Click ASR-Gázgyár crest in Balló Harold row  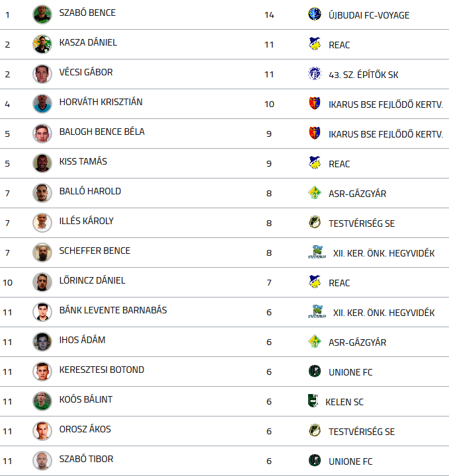pyautogui.click(x=315, y=192)
